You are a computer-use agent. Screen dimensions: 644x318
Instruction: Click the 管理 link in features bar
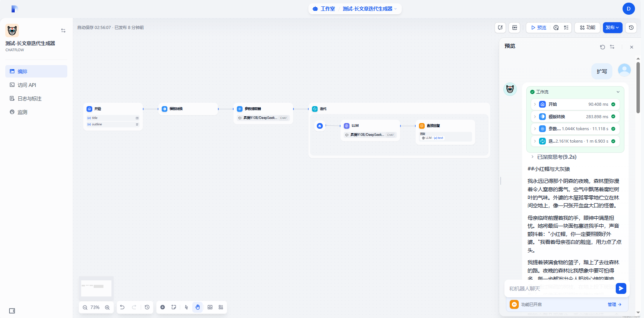614,304
